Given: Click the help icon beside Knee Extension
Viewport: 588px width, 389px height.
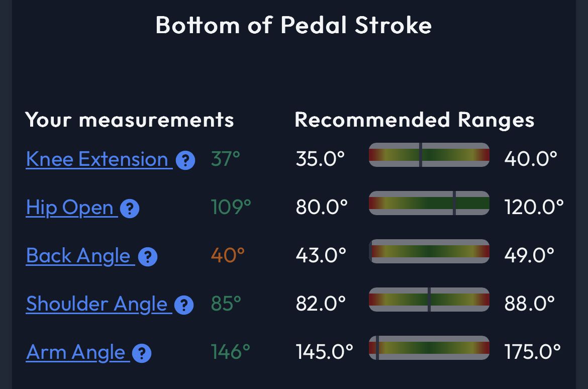Looking at the screenshot, I should [x=185, y=160].
